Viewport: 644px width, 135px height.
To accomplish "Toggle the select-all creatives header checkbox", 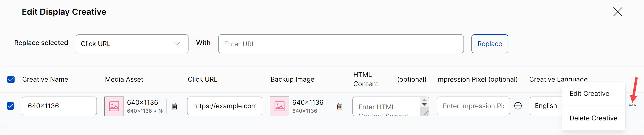I will pyautogui.click(x=11, y=79).
